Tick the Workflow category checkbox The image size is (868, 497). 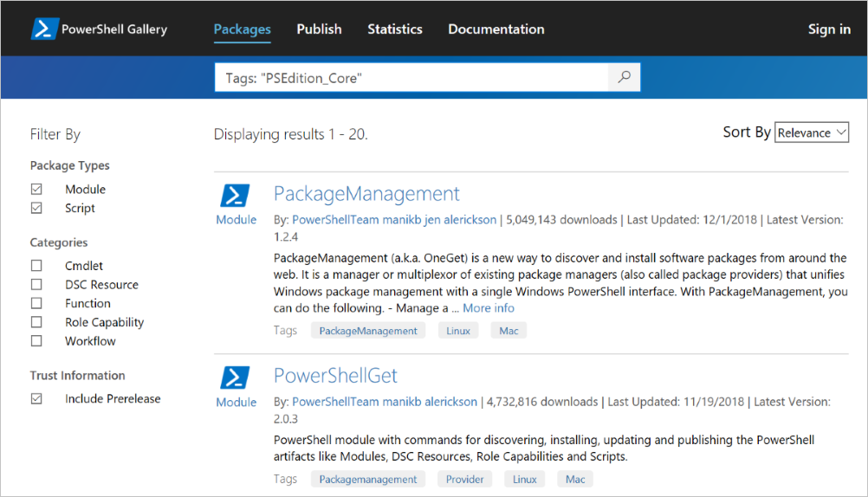tap(36, 341)
